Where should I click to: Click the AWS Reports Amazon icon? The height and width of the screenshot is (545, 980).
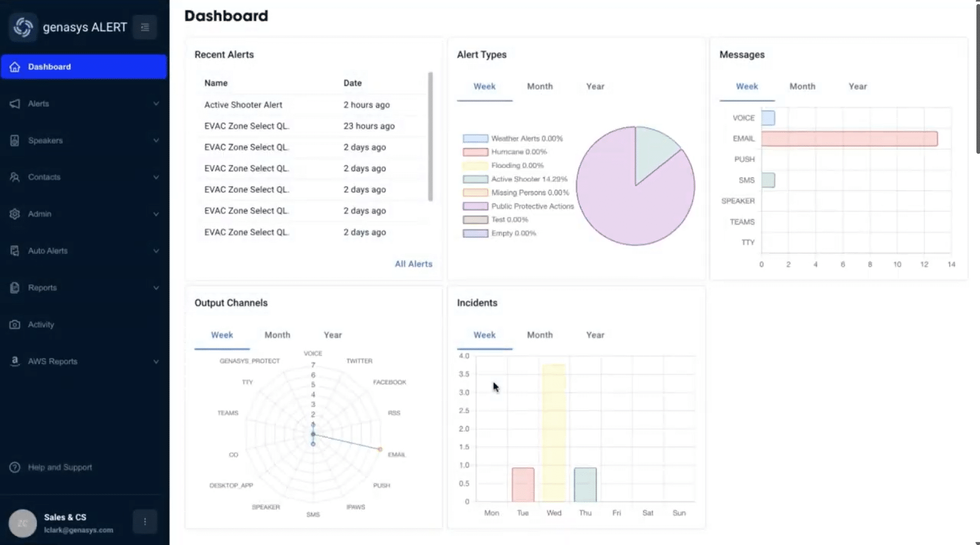tap(15, 361)
